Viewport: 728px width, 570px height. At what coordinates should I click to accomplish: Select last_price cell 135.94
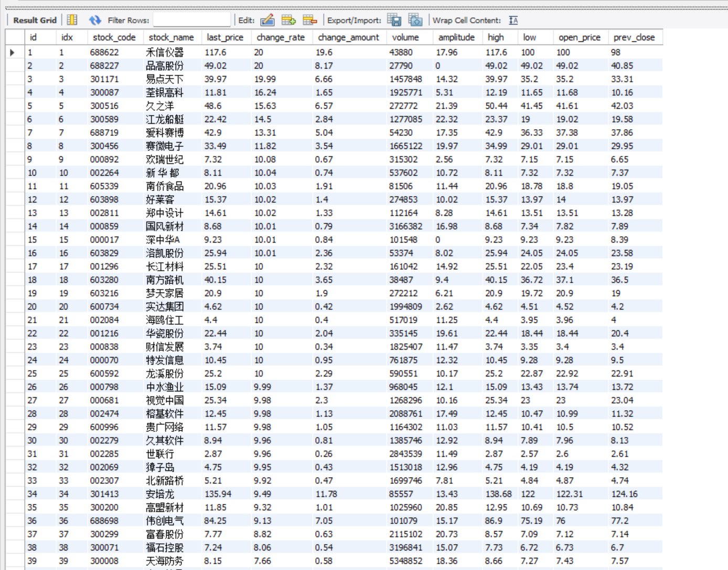click(x=227, y=494)
